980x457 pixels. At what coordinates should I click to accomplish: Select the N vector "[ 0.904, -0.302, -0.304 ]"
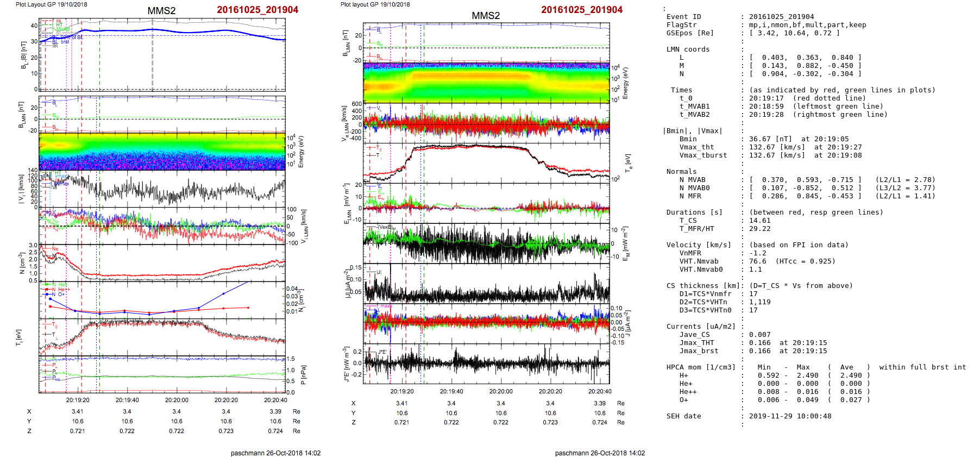click(806, 74)
